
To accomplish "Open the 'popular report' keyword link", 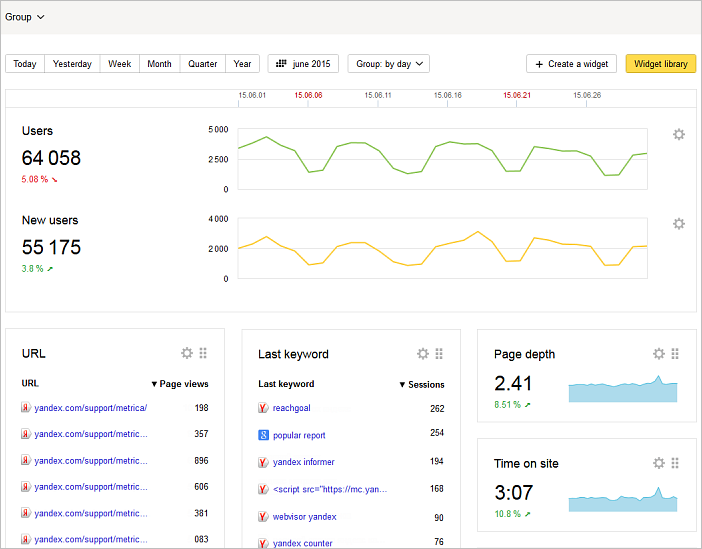I will pyautogui.click(x=299, y=435).
